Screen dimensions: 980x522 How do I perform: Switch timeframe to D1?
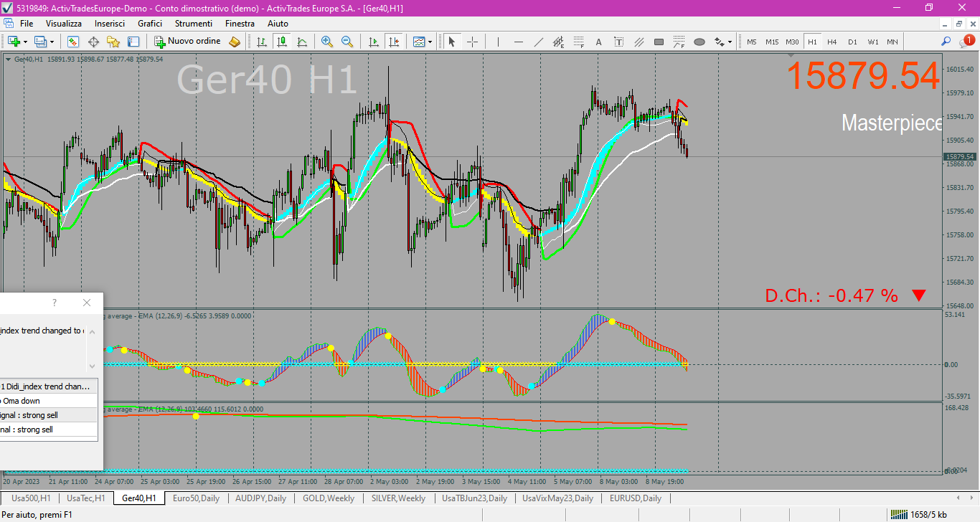[x=852, y=42]
